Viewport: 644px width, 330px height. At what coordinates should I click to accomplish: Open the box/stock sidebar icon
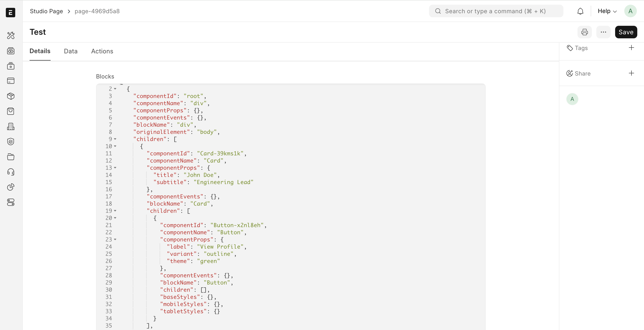coord(11,96)
